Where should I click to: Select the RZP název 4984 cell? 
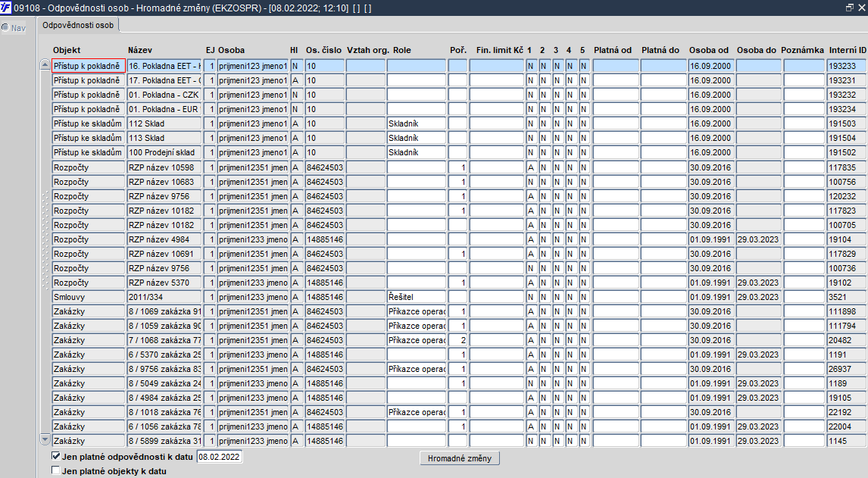pos(164,239)
